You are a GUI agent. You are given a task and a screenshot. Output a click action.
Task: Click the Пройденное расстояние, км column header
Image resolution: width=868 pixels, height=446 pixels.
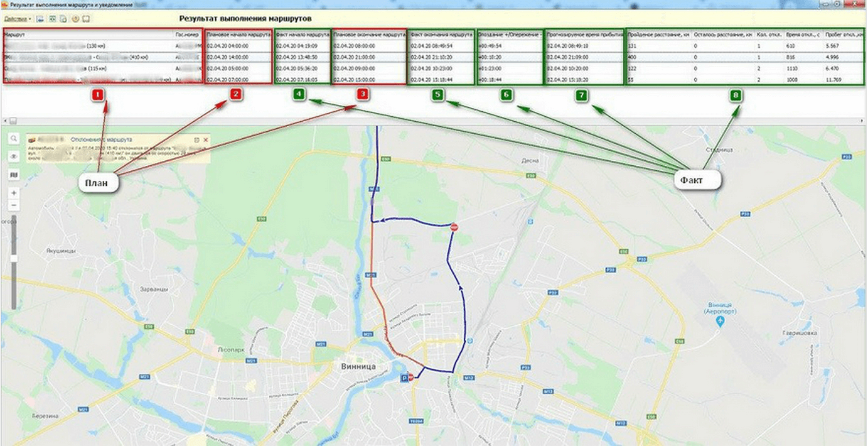(x=658, y=35)
